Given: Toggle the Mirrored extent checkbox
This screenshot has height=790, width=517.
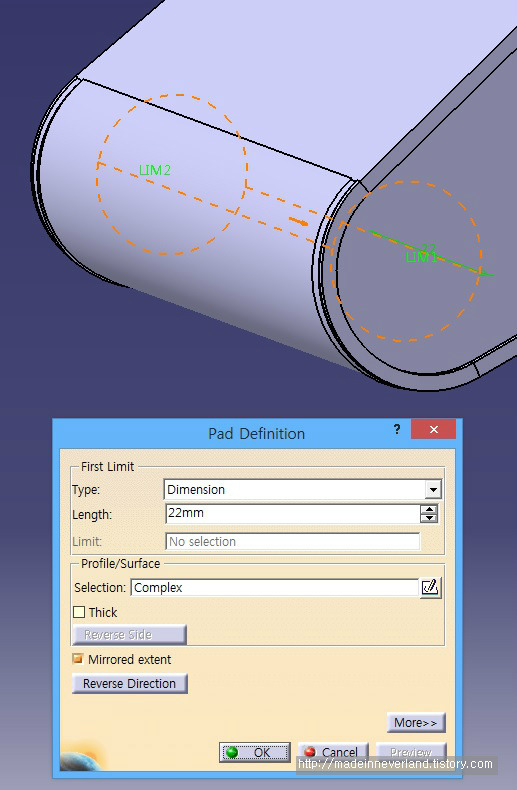Looking at the screenshot, I should click(x=78, y=659).
